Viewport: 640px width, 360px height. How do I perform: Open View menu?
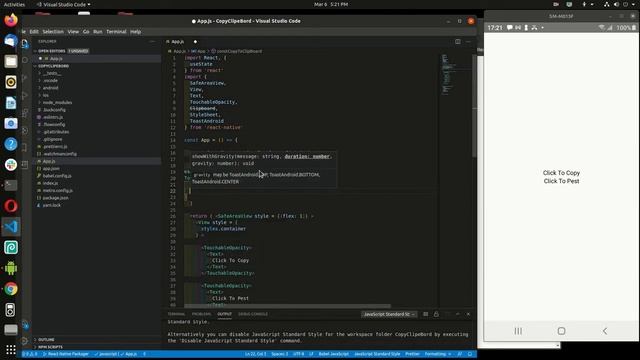click(73, 32)
